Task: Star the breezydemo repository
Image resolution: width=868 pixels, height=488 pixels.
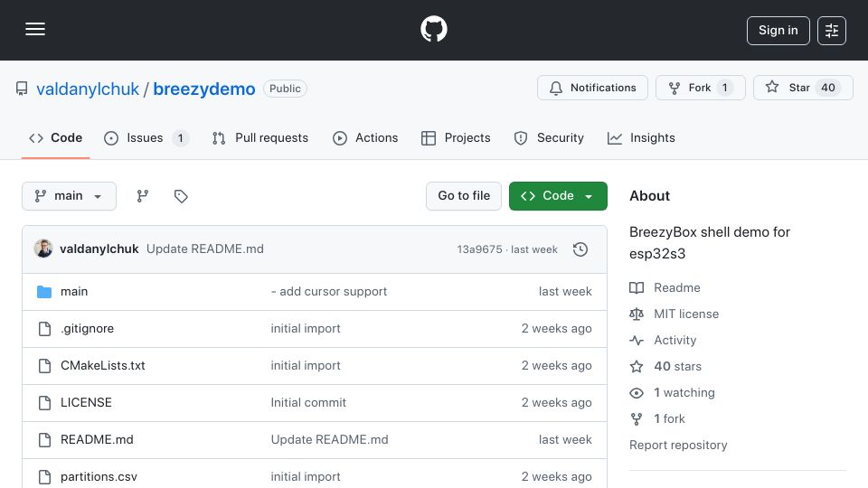Action: coord(803,88)
